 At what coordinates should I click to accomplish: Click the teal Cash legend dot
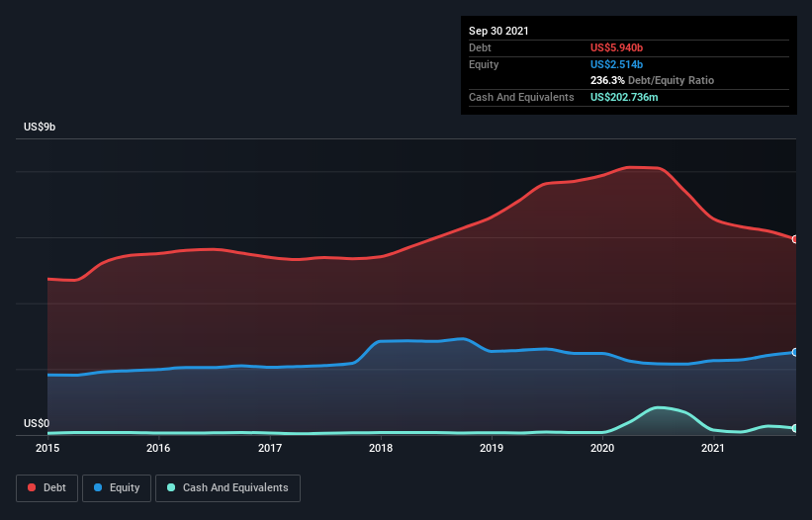[x=171, y=487]
